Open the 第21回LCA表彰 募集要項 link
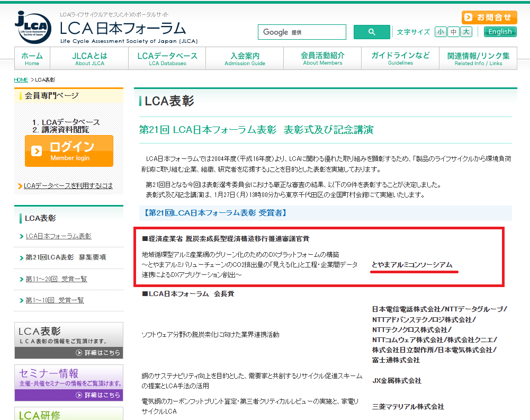This screenshot has height=420, width=530. [x=66, y=257]
